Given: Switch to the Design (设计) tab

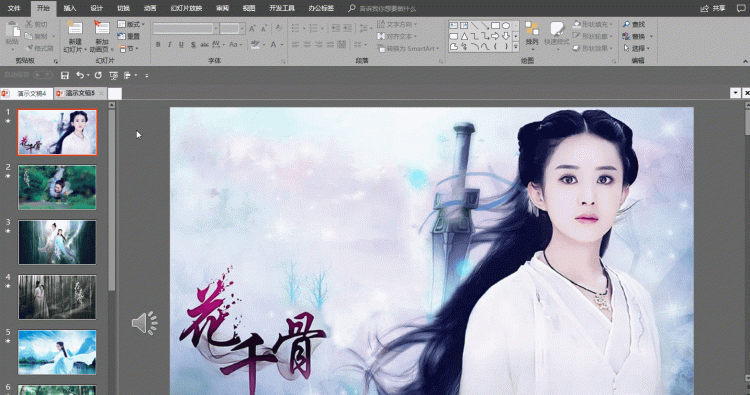Looking at the screenshot, I should pos(97,8).
